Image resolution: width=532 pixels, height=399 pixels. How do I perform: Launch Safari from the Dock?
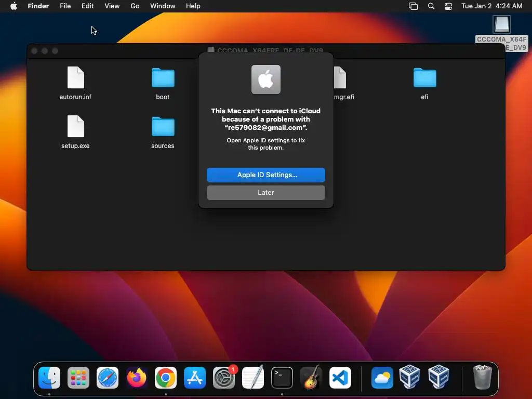tap(108, 377)
